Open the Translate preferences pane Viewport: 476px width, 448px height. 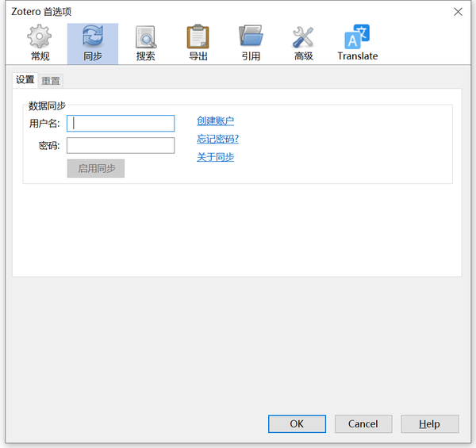click(x=357, y=44)
